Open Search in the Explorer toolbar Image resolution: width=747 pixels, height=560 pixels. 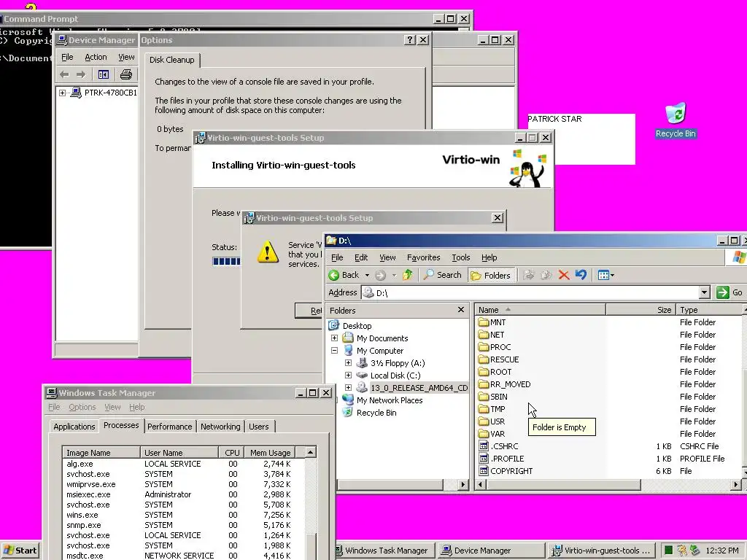coord(443,275)
